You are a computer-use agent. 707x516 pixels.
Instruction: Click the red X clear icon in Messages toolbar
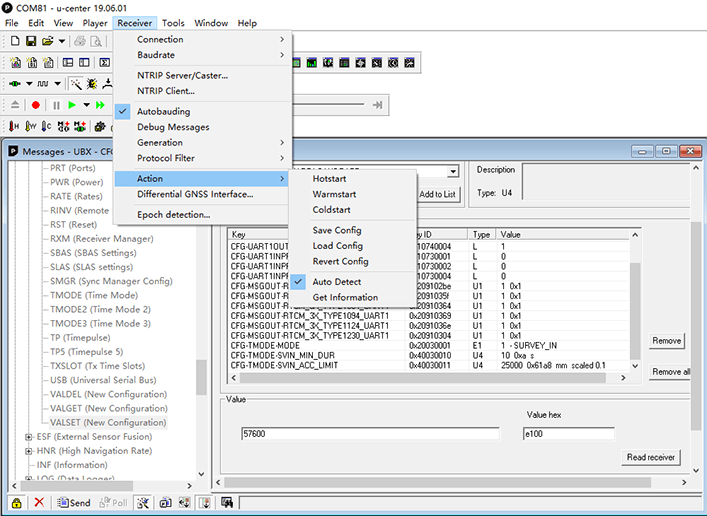(x=39, y=502)
